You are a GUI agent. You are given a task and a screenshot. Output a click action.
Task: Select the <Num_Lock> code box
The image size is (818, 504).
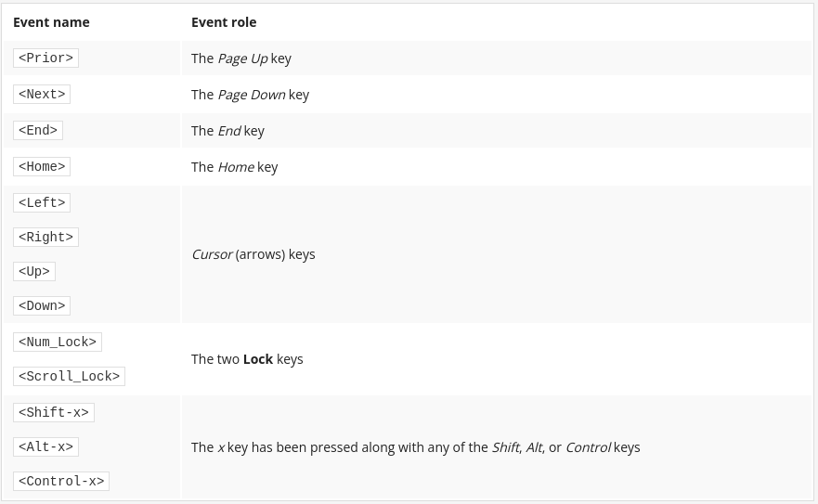[x=58, y=342]
